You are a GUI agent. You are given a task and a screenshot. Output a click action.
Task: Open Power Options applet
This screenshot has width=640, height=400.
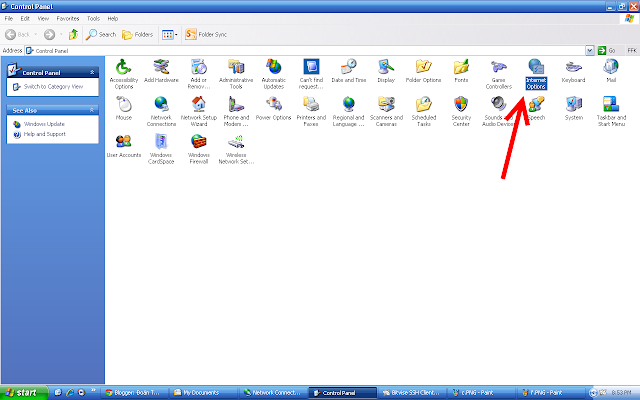(x=273, y=108)
